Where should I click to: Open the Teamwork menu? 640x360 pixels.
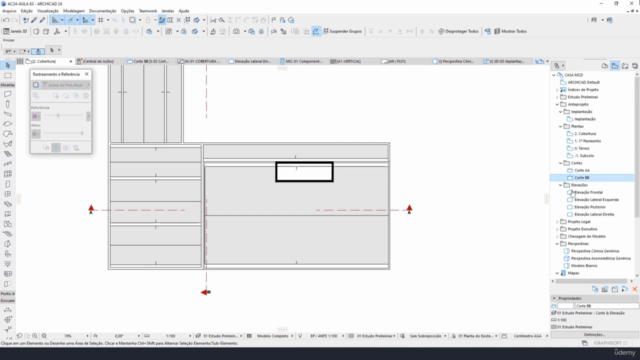pyautogui.click(x=148, y=11)
